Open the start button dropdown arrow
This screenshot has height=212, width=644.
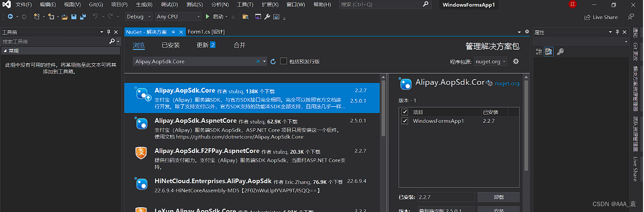click(x=226, y=17)
